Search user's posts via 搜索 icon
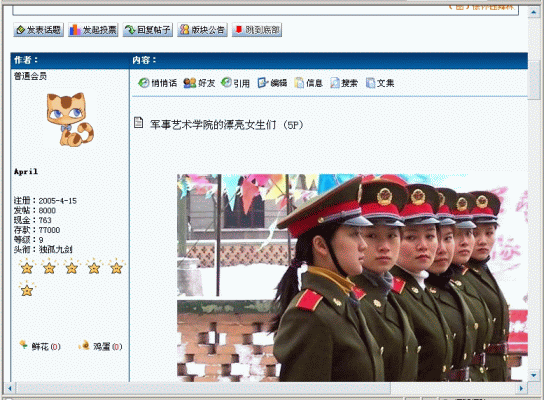 click(344, 83)
